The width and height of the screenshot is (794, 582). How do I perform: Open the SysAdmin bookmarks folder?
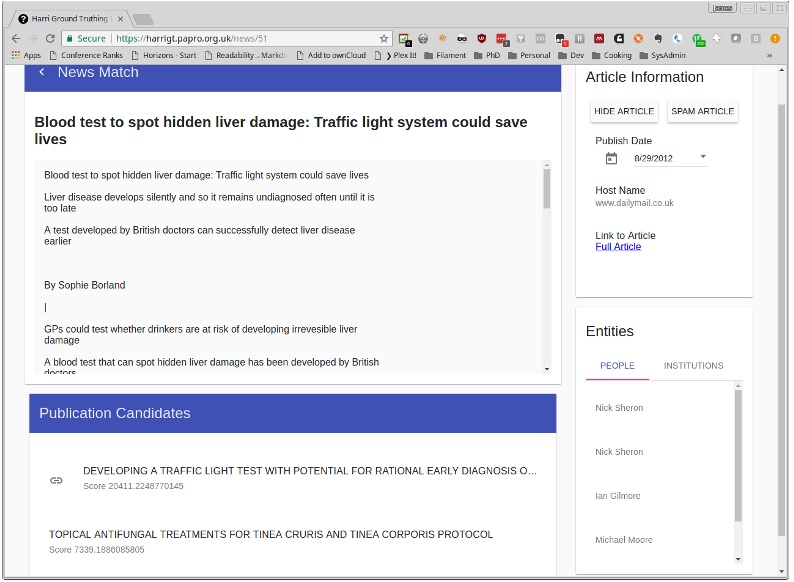click(x=662, y=55)
